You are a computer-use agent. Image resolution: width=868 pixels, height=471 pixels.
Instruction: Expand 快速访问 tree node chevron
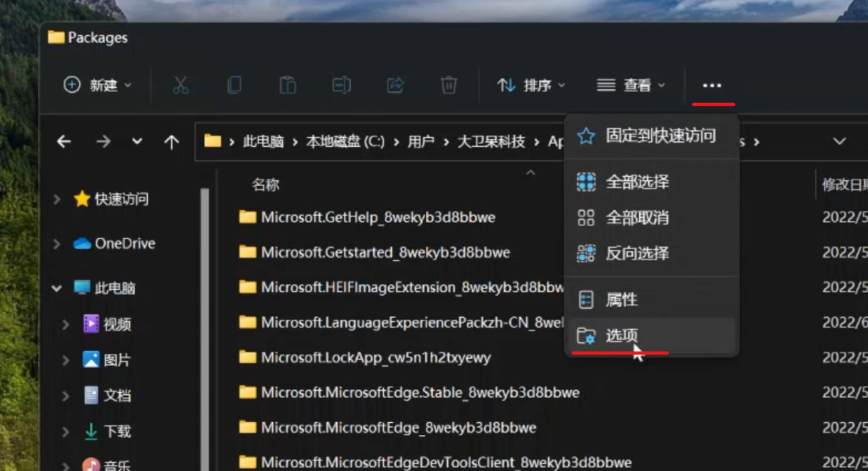56,199
